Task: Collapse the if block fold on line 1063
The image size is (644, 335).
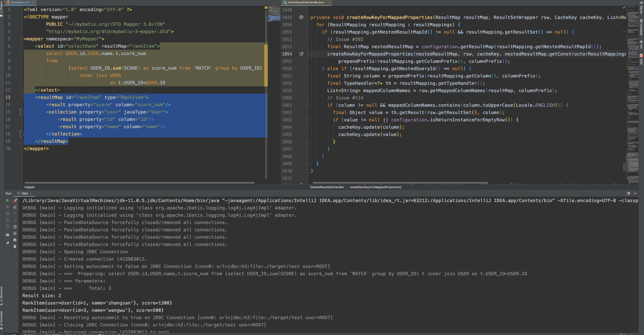Action: [308, 120]
